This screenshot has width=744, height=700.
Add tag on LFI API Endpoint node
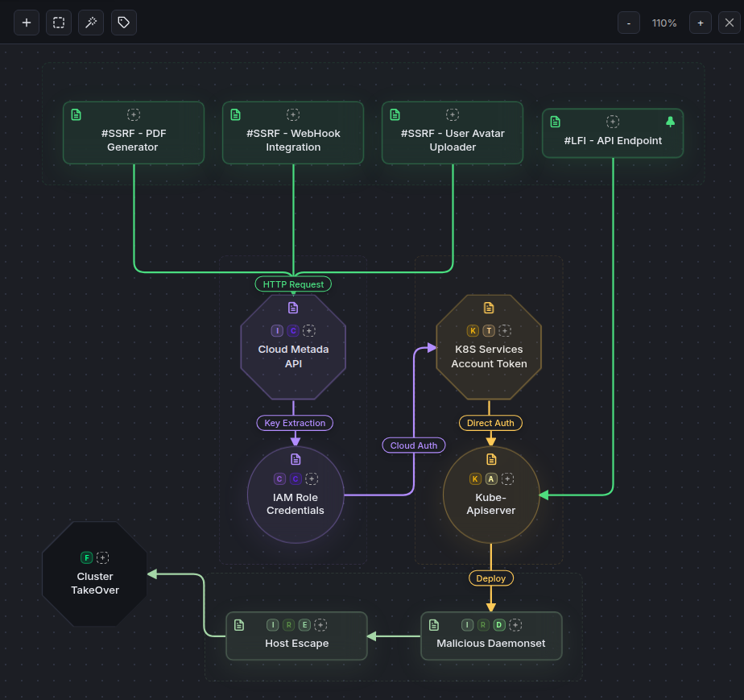click(613, 122)
